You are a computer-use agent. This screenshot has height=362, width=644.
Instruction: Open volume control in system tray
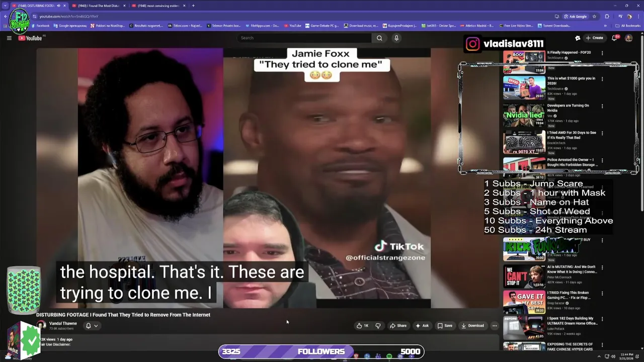[x=613, y=356]
